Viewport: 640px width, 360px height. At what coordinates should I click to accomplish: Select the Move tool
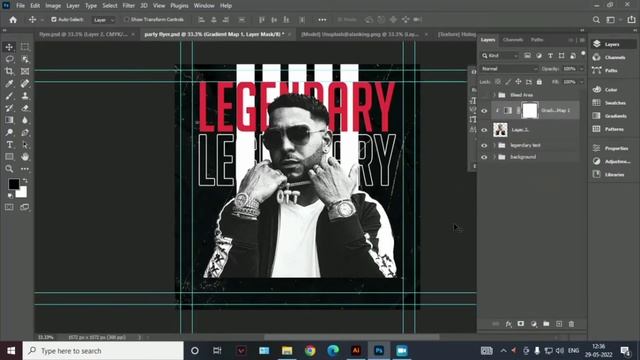[x=9, y=47]
